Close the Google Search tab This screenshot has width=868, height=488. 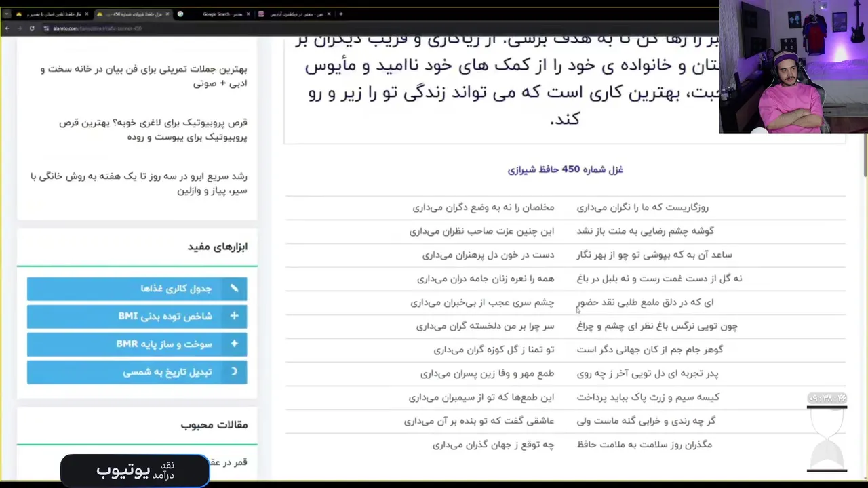[248, 14]
